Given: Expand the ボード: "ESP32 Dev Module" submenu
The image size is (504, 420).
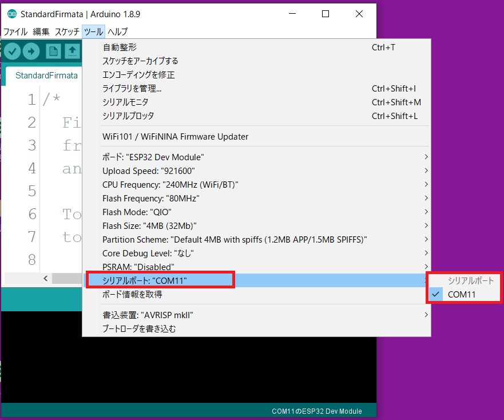Looking at the screenshot, I should click(256, 157).
